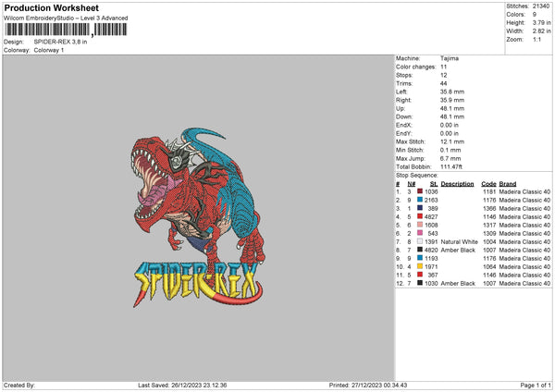Click the Max Jump value '6.7 mm'
The height and width of the screenshot is (392, 555).
450,158
